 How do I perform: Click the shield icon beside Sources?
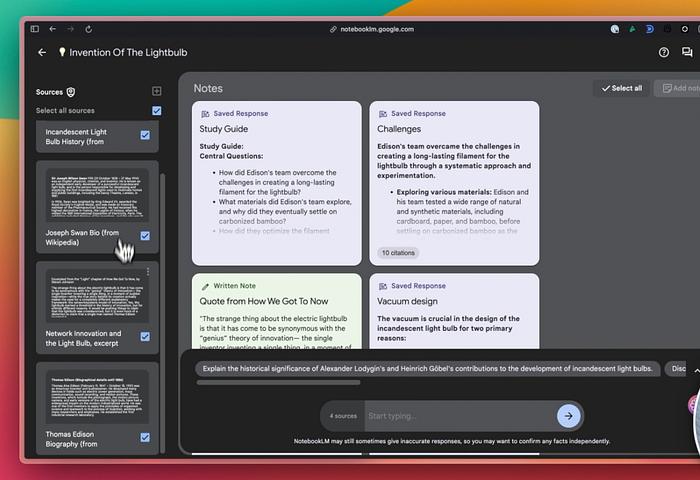71,92
